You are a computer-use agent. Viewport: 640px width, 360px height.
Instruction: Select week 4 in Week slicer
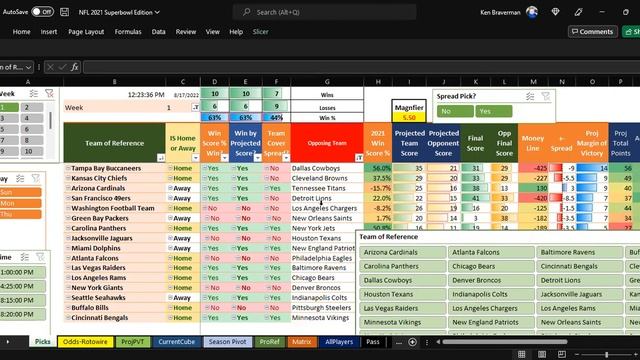point(31,118)
